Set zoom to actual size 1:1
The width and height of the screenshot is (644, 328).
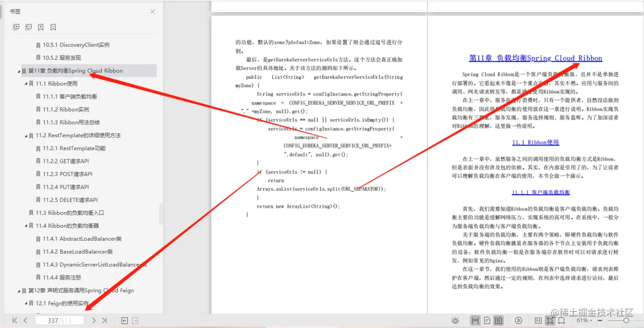click(538, 321)
